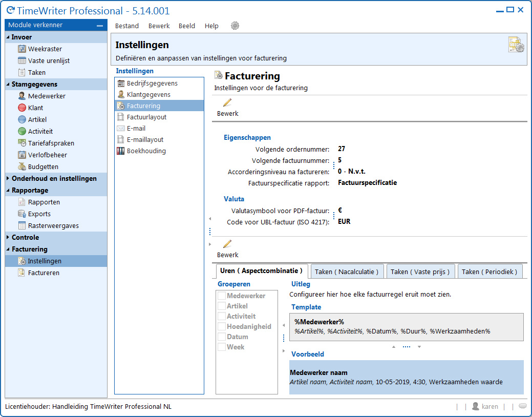Screen dimensions: 532x417
Task: Click the Tariefafspraken icon
Action: tap(22, 143)
